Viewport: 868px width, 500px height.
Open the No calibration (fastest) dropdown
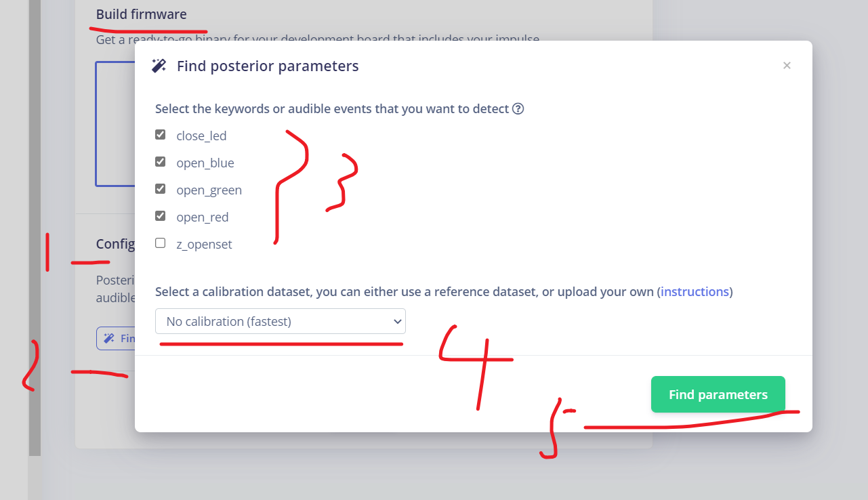[281, 321]
